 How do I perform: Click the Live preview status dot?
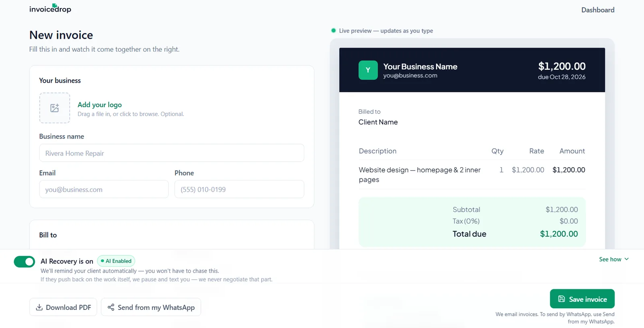pos(333,31)
